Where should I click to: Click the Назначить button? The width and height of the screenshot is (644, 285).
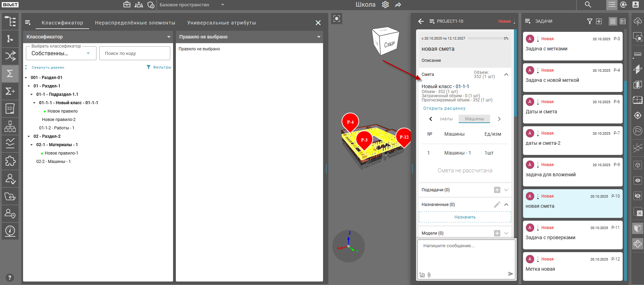[465, 217]
